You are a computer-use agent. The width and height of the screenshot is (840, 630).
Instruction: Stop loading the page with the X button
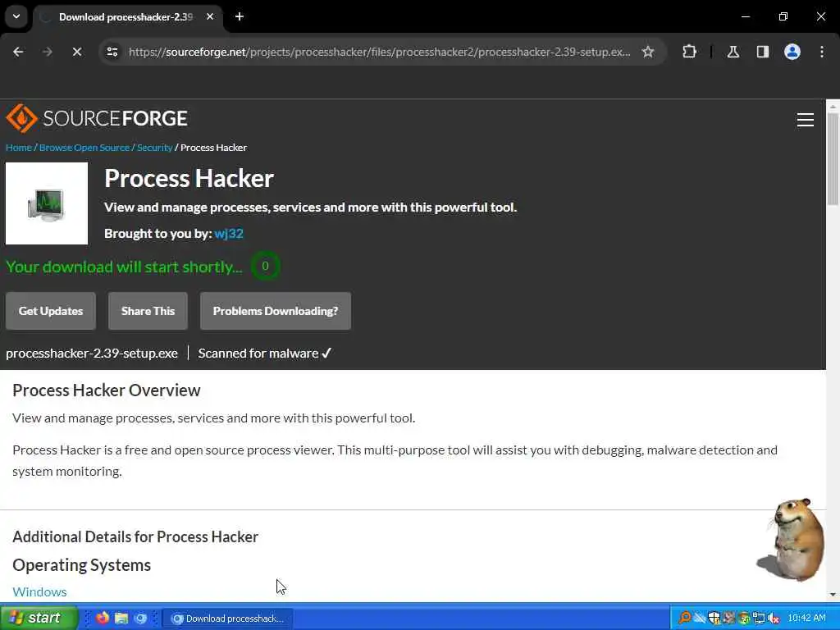click(x=76, y=52)
